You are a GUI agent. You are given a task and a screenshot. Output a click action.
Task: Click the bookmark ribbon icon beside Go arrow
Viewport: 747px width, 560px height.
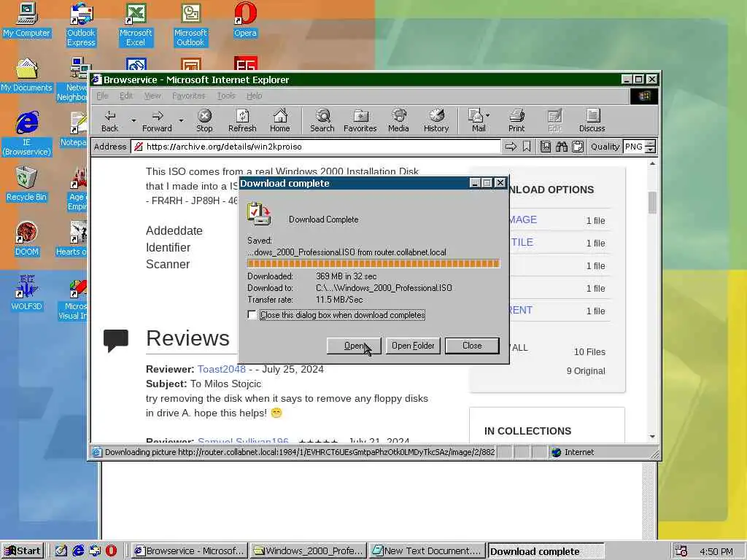[x=527, y=147]
